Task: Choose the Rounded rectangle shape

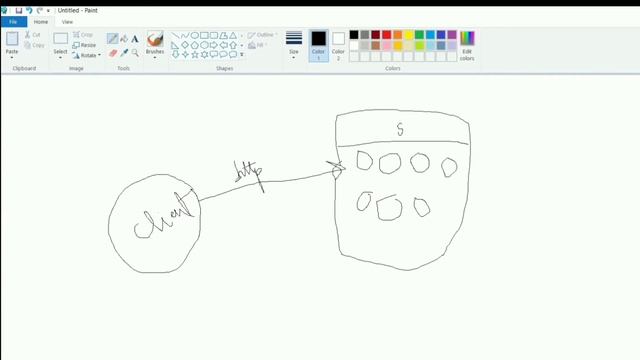Action: coord(213,36)
